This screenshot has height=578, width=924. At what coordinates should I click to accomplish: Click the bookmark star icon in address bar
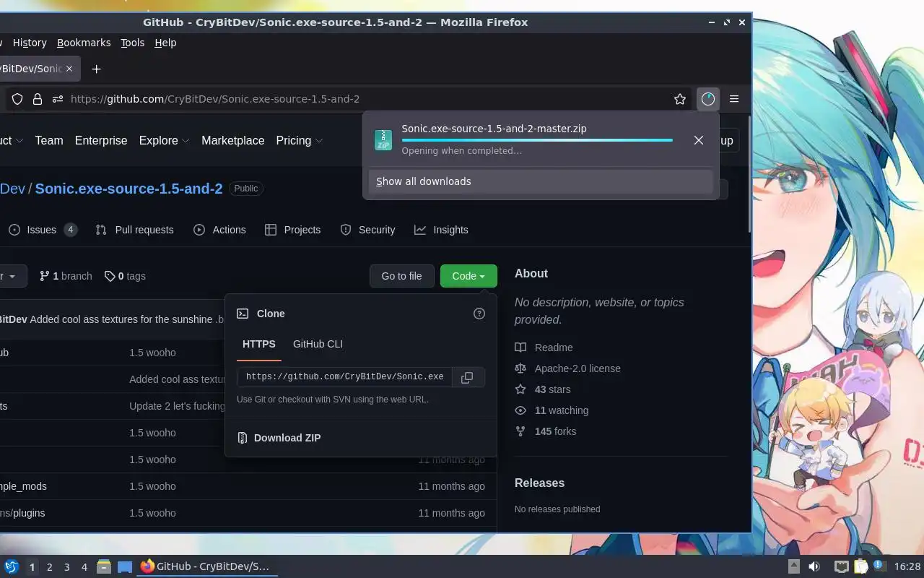click(x=680, y=99)
